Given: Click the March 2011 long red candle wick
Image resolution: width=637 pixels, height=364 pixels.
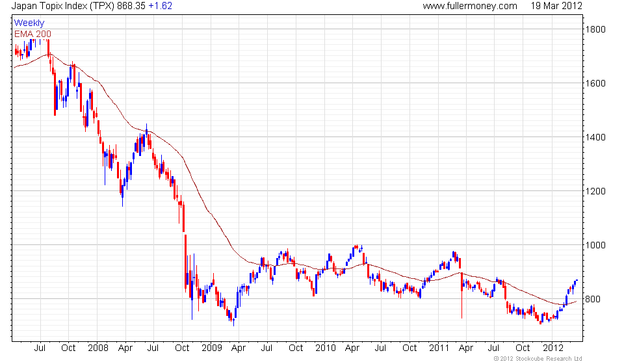Looking at the screenshot, I should tap(462, 305).
